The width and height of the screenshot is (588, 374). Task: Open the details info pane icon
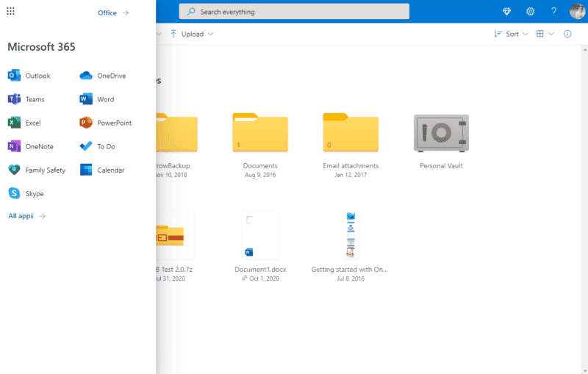pyautogui.click(x=567, y=34)
